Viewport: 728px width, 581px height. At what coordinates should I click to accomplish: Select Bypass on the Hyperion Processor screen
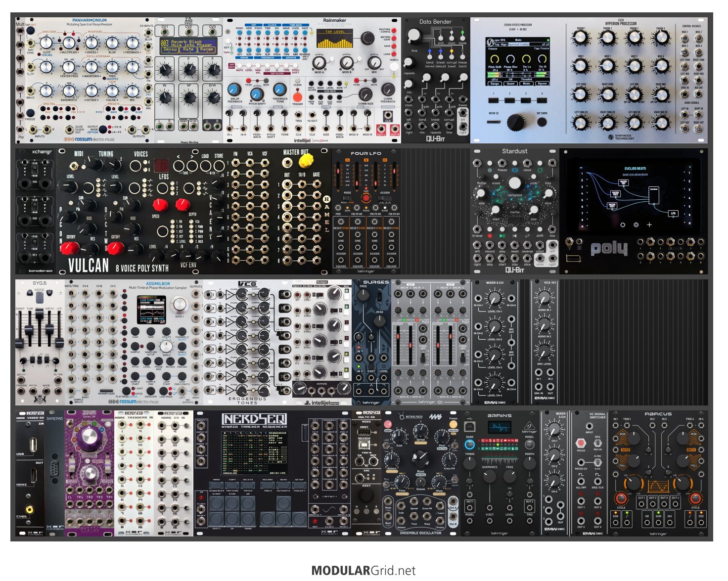pyautogui.click(x=543, y=84)
